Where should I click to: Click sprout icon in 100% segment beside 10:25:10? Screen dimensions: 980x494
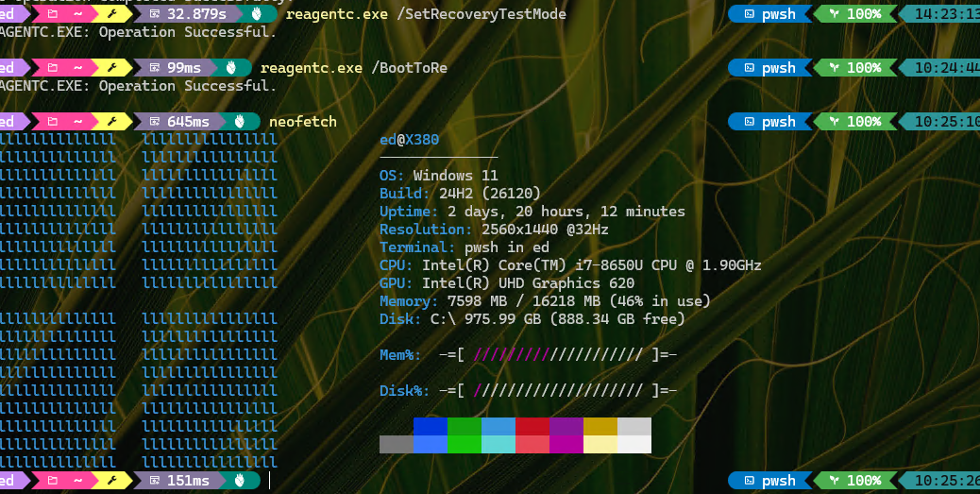tap(834, 121)
